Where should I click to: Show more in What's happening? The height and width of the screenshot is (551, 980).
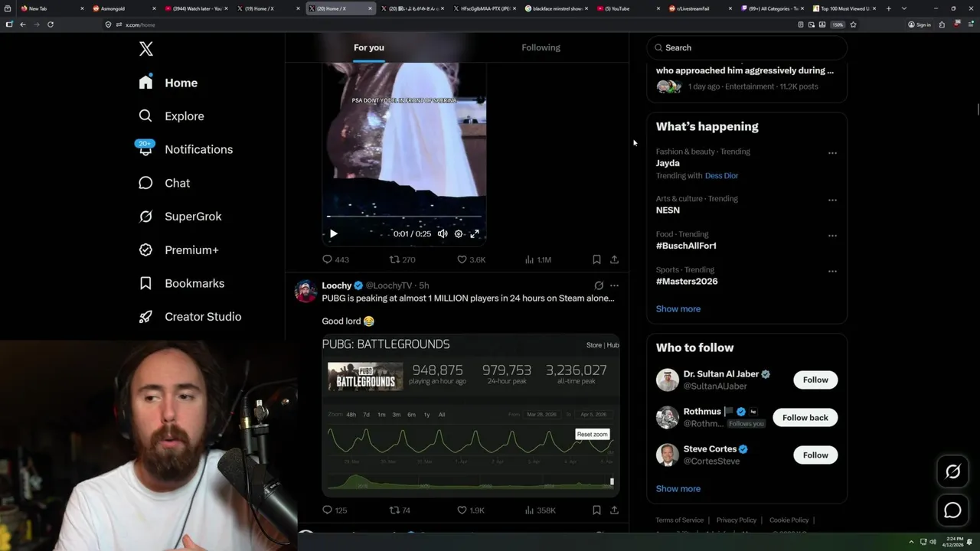(x=678, y=309)
